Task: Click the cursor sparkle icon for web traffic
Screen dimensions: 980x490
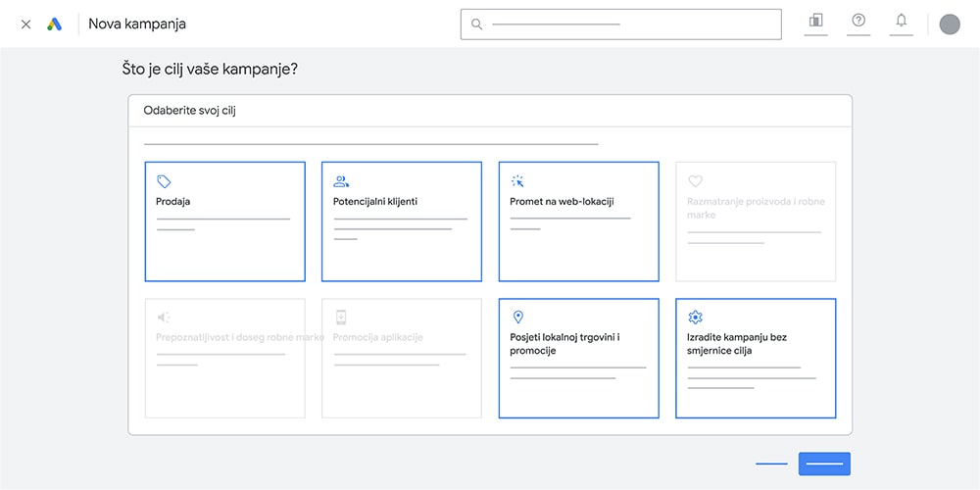Action: pos(517,181)
